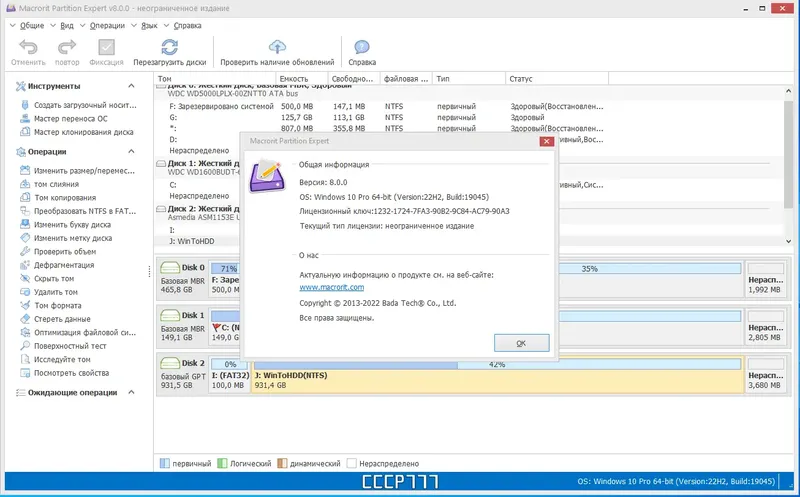Image resolution: width=800 pixels, height=497 pixels.
Task: Click the динамический legend color swatch
Action: (282, 463)
